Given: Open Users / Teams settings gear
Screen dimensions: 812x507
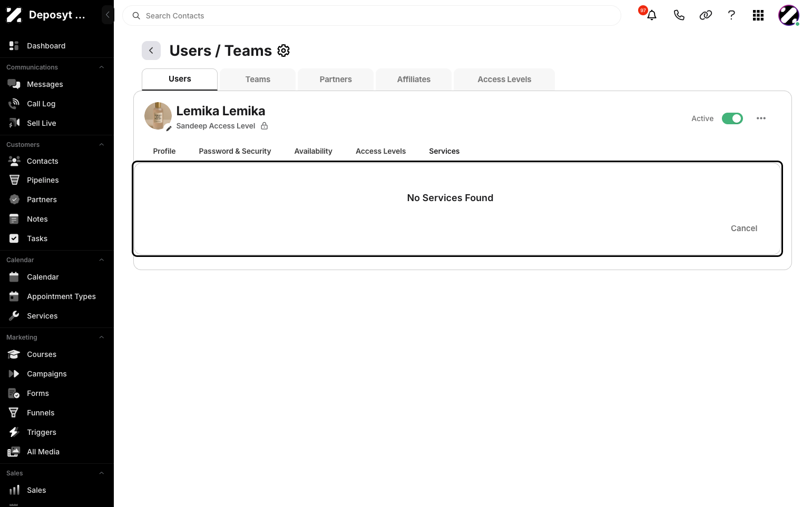Looking at the screenshot, I should [x=283, y=51].
